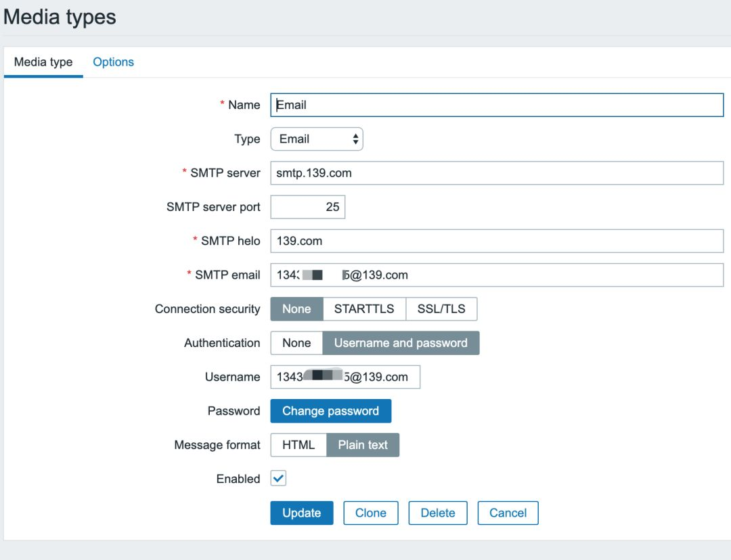Click into the SMTP server field
Image resolution: width=731 pixels, height=560 pixels.
(497, 173)
